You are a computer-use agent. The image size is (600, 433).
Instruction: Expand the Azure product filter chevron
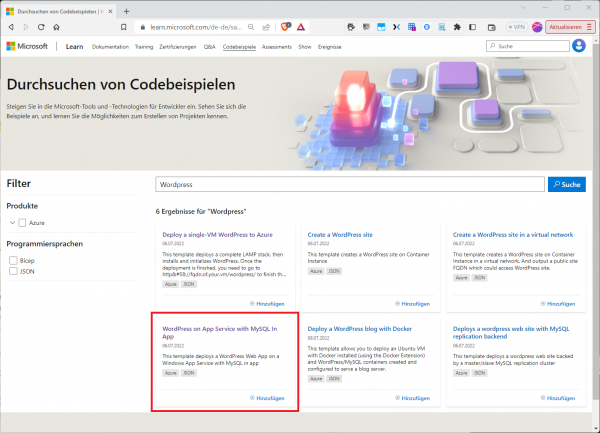point(12,223)
